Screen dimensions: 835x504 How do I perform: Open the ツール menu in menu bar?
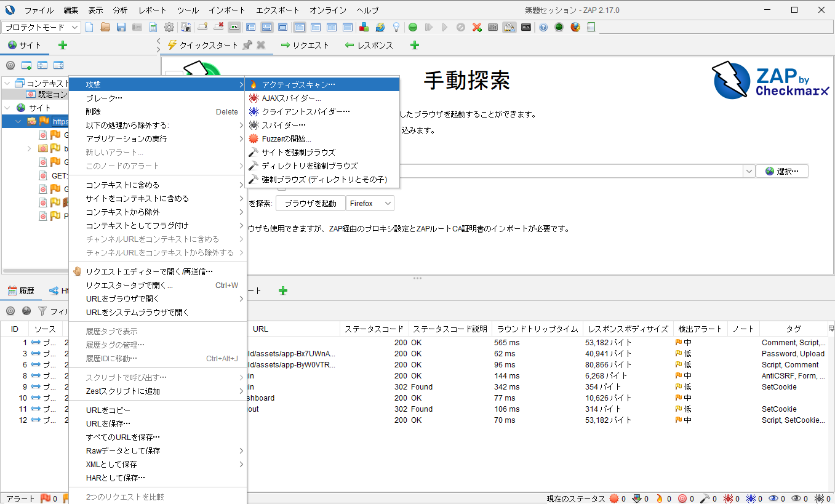pyautogui.click(x=188, y=10)
